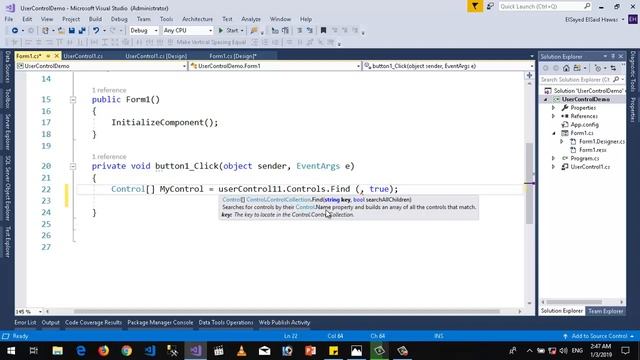Screen dimensions: 640x360
Task: Open the Solution Configurations Debug dropdown
Action: [144, 30]
